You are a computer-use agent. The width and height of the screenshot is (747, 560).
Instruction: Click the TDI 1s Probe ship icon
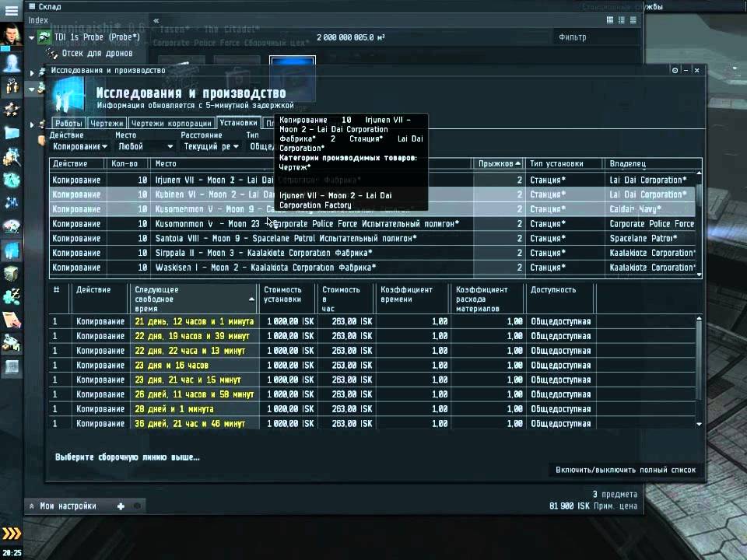tap(45, 37)
